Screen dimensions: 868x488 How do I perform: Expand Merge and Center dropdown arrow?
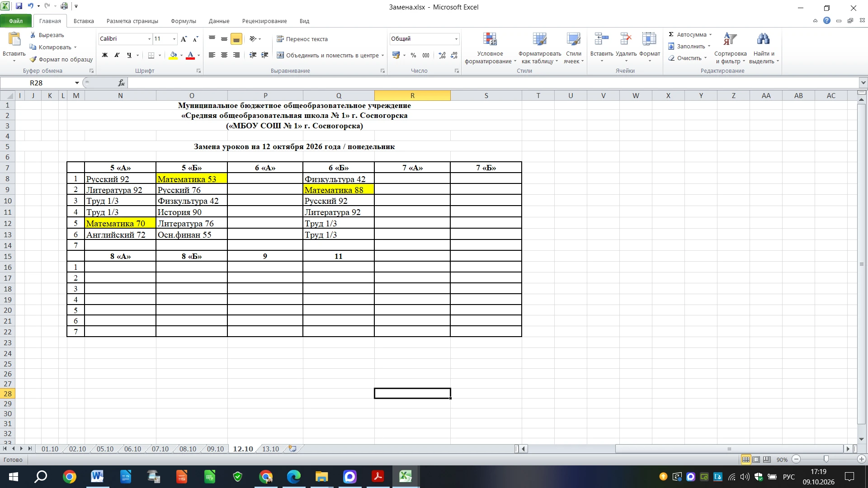click(x=382, y=55)
